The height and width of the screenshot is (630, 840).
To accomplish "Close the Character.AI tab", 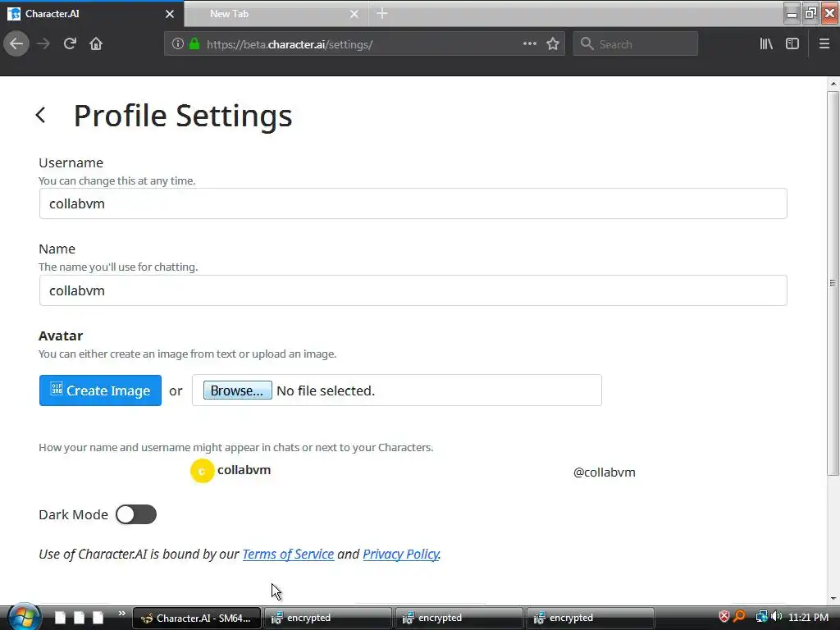I will [x=170, y=14].
